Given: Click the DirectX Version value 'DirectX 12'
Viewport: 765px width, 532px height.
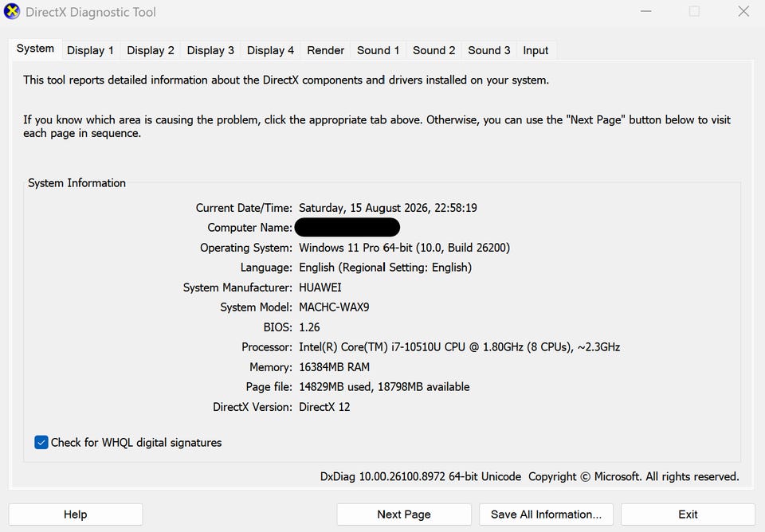Looking at the screenshot, I should coord(324,407).
